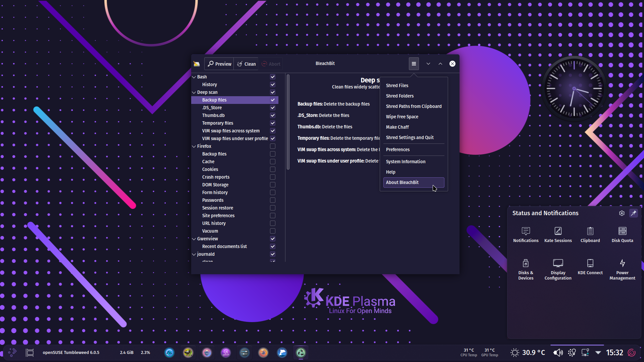Toggle the hamburger menu button

(x=414, y=64)
